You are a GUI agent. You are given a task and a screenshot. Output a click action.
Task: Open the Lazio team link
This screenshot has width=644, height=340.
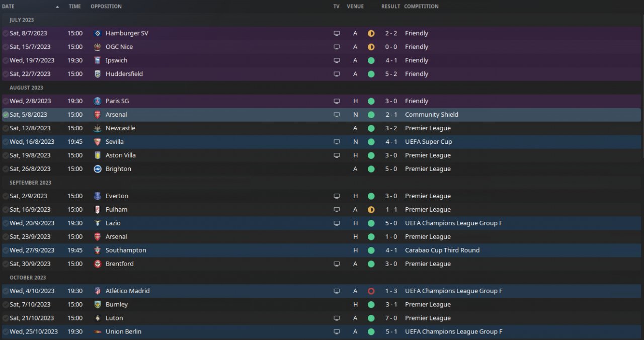pyautogui.click(x=113, y=223)
